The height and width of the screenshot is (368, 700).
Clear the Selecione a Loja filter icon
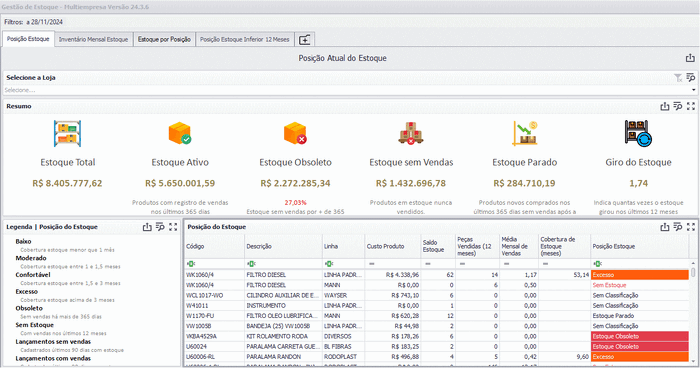coord(678,78)
